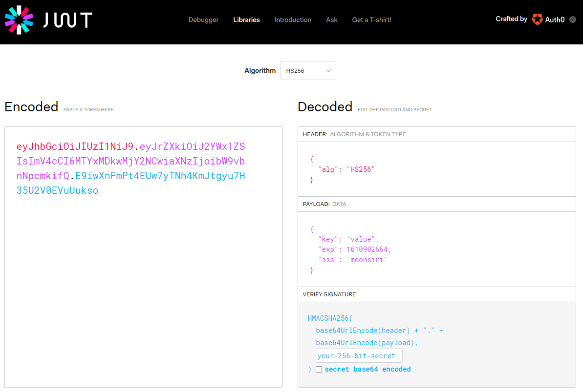Click the secret base64 encoded label
Image resolution: width=583 pixels, height=392 pixels.
coord(367,370)
